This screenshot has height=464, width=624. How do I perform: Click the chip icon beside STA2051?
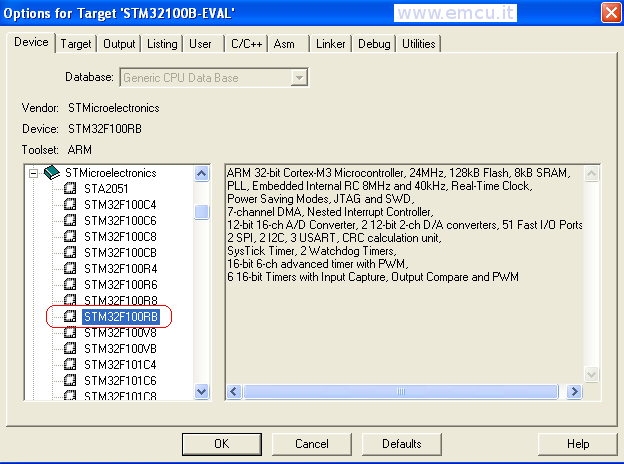(x=70, y=188)
